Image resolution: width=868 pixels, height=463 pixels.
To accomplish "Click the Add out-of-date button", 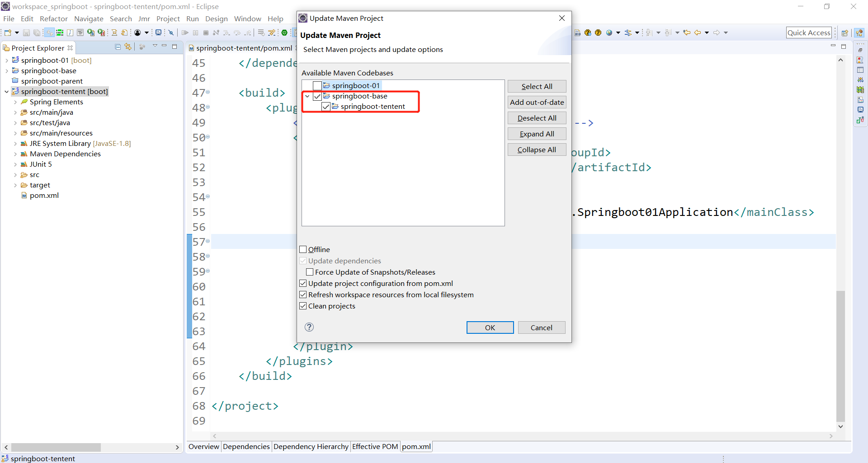I will (x=537, y=102).
